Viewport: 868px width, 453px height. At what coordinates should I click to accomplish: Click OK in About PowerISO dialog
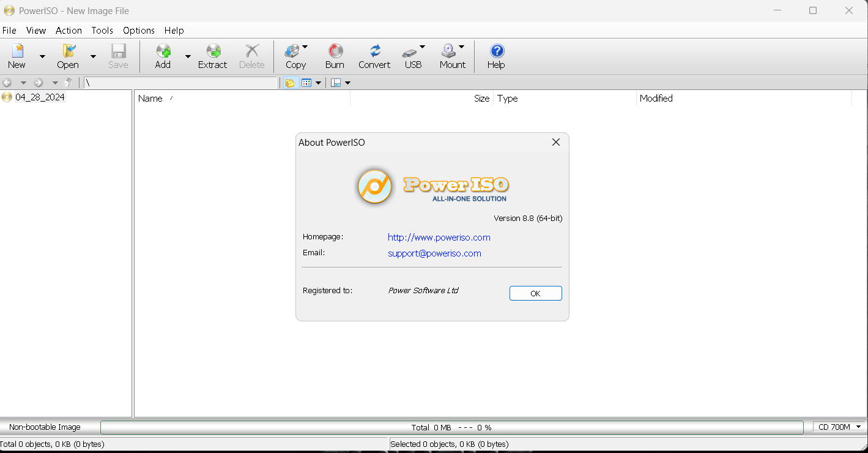(535, 293)
